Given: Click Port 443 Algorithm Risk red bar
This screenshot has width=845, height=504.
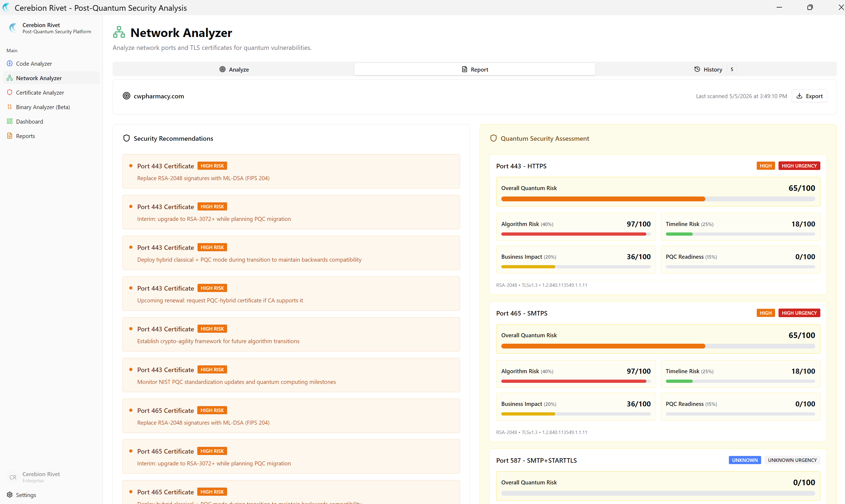Looking at the screenshot, I should (x=576, y=234).
